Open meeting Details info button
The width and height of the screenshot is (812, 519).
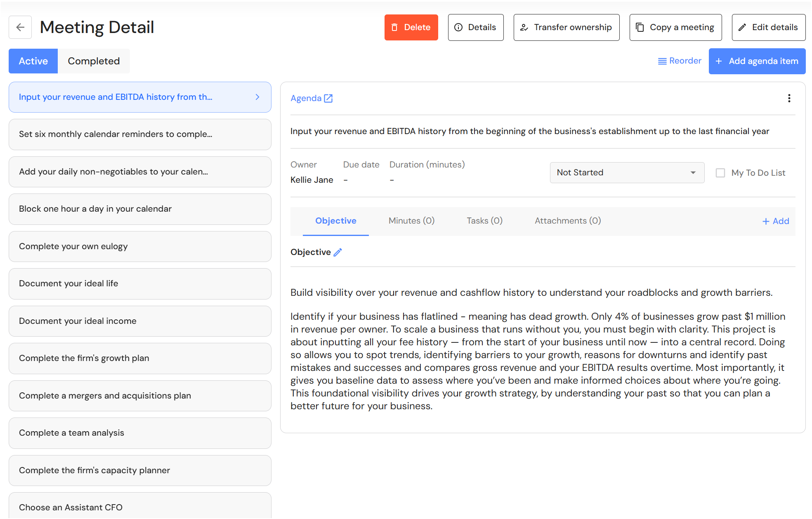click(x=475, y=27)
